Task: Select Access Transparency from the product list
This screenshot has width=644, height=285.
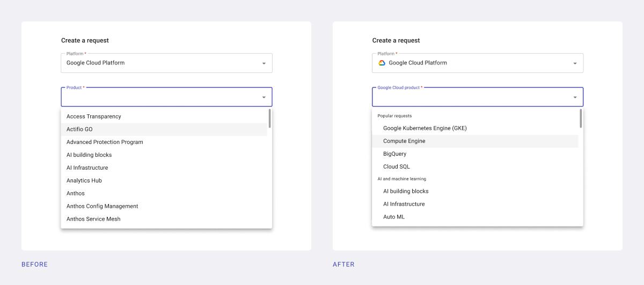Action: coord(164,116)
